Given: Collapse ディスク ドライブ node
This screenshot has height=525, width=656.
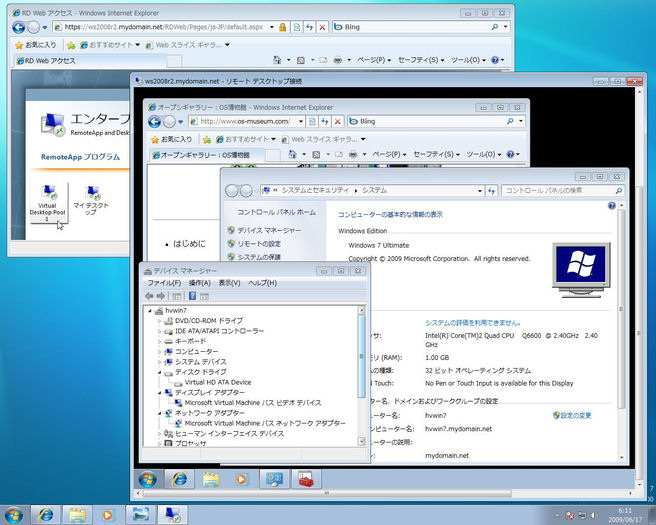Looking at the screenshot, I should 159,372.
